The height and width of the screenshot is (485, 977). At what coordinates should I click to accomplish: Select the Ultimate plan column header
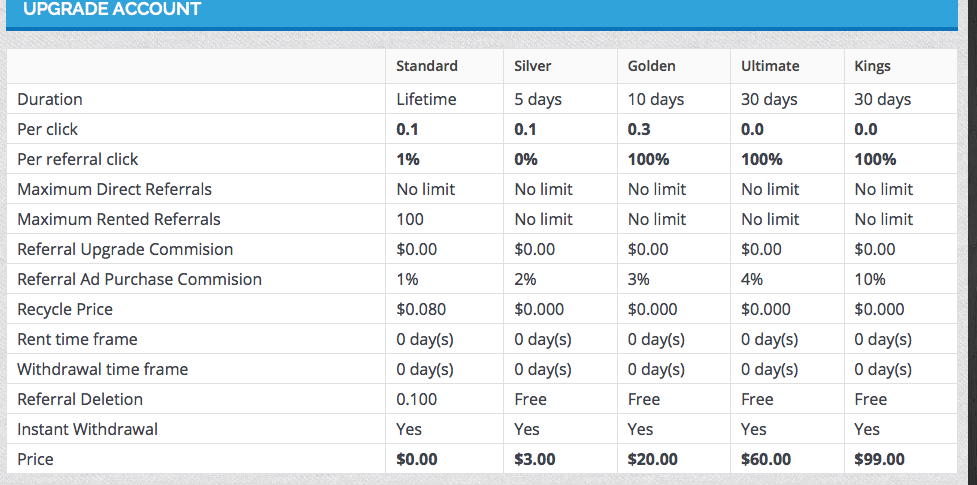coord(770,66)
